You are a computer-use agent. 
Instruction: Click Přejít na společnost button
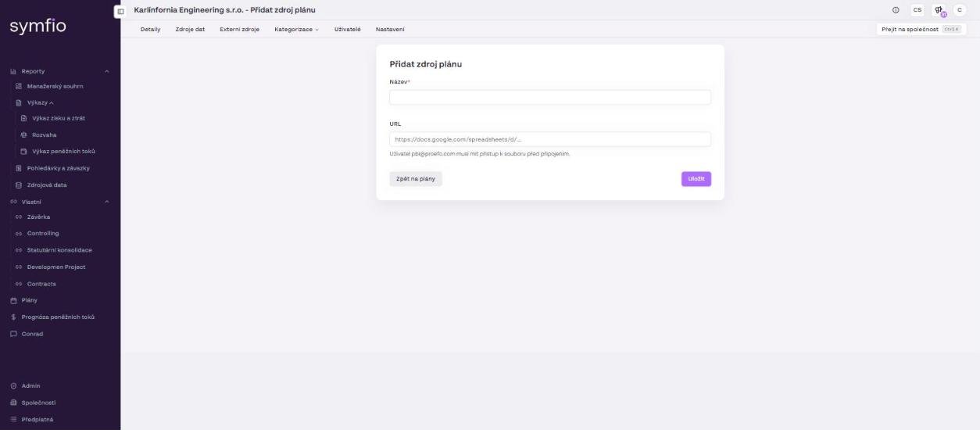(x=921, y=30)
